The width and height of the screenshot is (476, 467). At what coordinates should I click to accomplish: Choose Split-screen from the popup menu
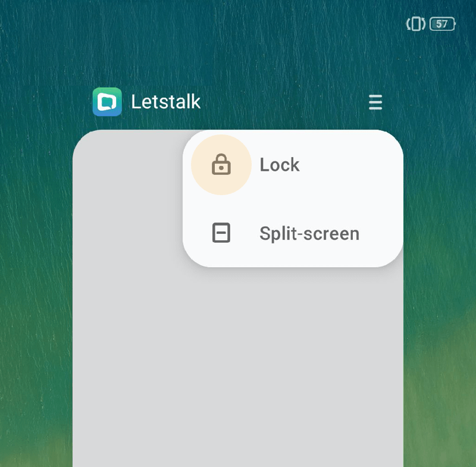[x=293, y=233]
